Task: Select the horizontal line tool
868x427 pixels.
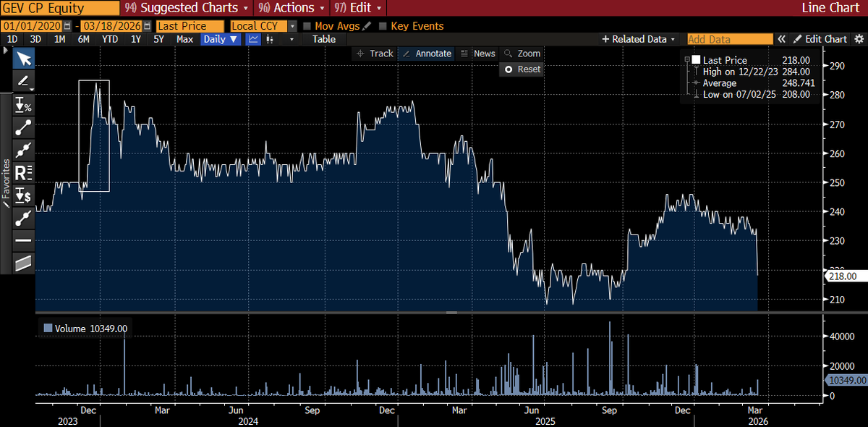Action: point(24,240)
